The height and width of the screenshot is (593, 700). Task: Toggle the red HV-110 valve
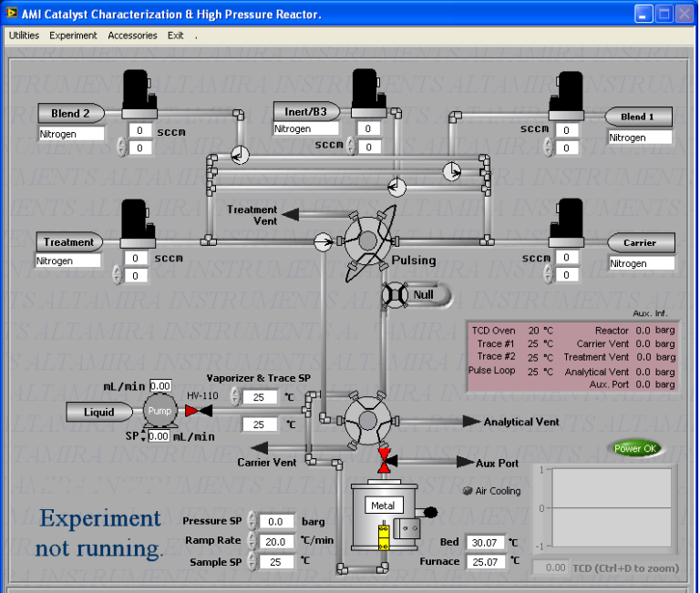(x=192, y=412)
